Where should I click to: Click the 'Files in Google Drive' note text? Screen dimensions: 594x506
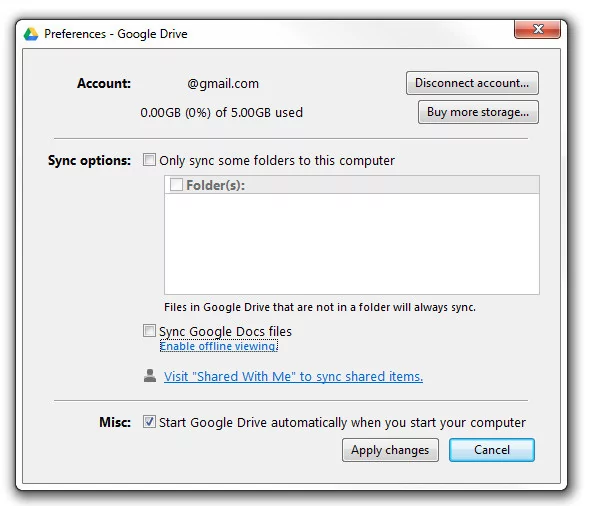pyautogui.click(x=320, y=307)
